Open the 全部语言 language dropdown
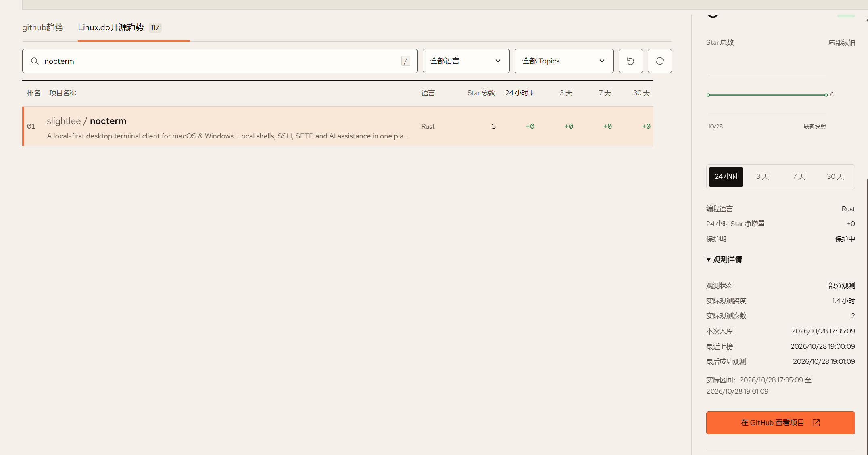868x455 pixels. 466,61
